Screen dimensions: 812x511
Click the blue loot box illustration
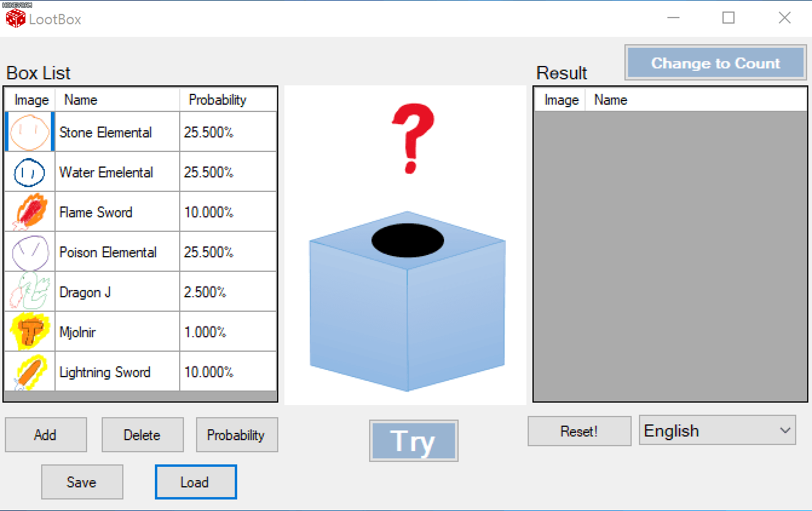[407, 303]
